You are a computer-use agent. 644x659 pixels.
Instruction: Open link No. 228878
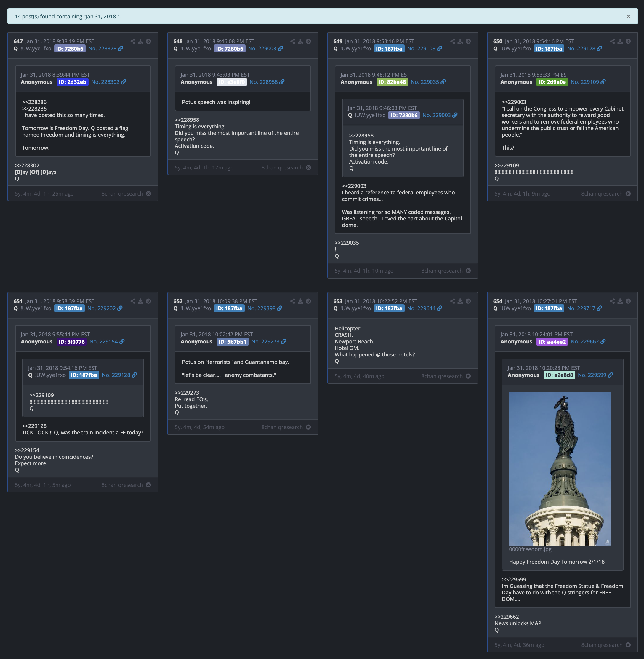(105, 48)
